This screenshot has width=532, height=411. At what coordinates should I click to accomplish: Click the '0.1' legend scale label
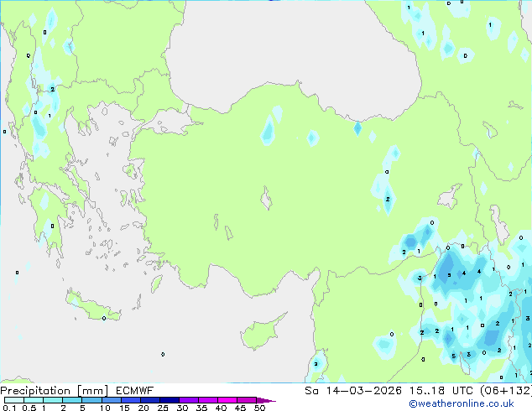tap(9, 408)
